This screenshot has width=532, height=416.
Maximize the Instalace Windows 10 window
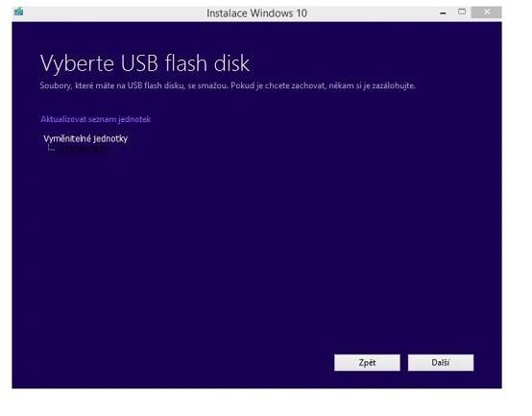coord(462,12)
